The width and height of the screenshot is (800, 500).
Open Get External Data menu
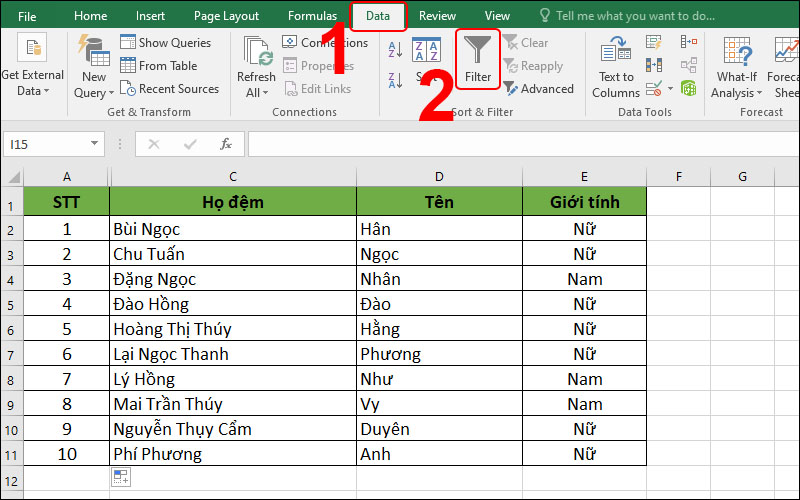33,65
